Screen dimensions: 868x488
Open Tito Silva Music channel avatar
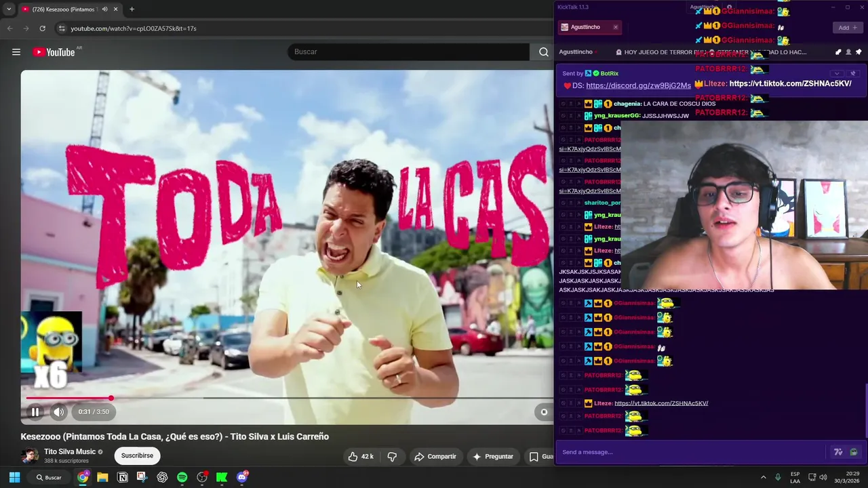coord(30,455)
